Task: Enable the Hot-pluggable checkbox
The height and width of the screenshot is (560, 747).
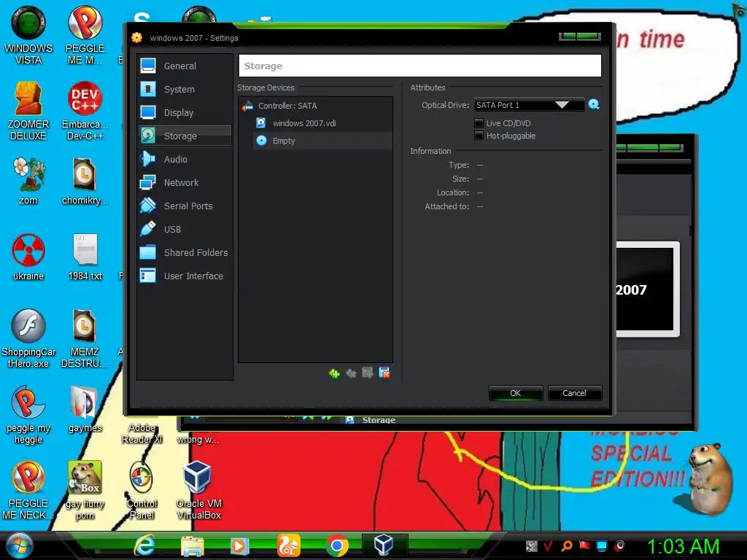Action: pyautogui.click(x=479, y=136)
